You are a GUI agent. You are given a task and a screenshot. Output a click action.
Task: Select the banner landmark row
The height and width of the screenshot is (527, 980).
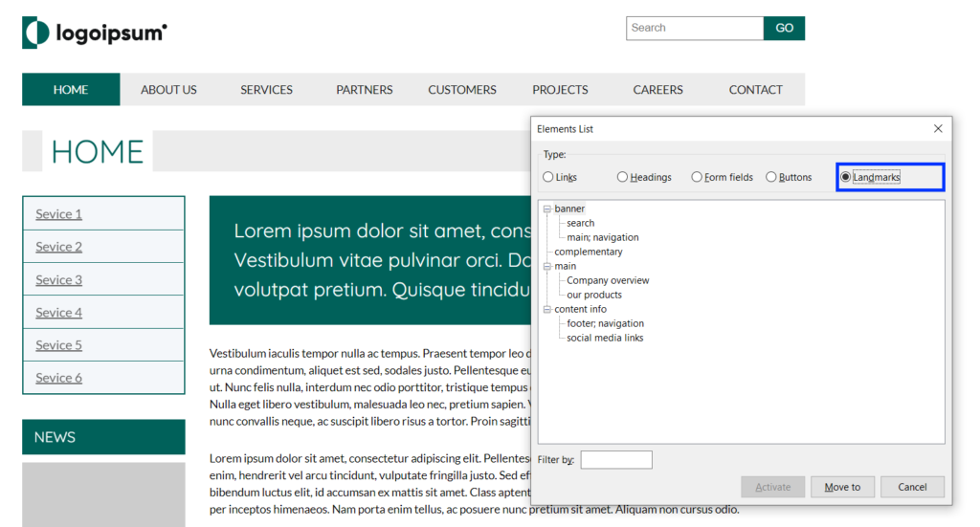tap(569, 209)
